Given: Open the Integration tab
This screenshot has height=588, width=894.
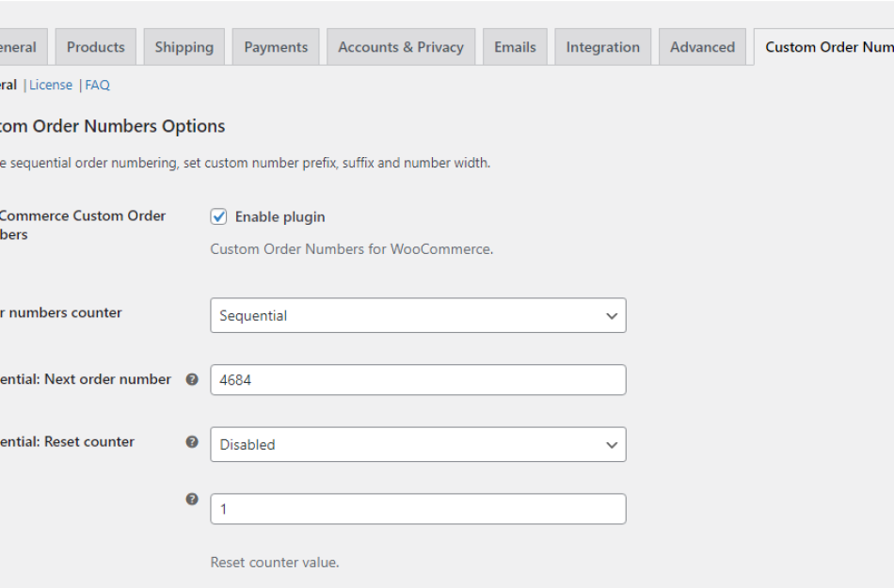Looking at the screenshot, I should pyautogui.click(x=602, y=46).
